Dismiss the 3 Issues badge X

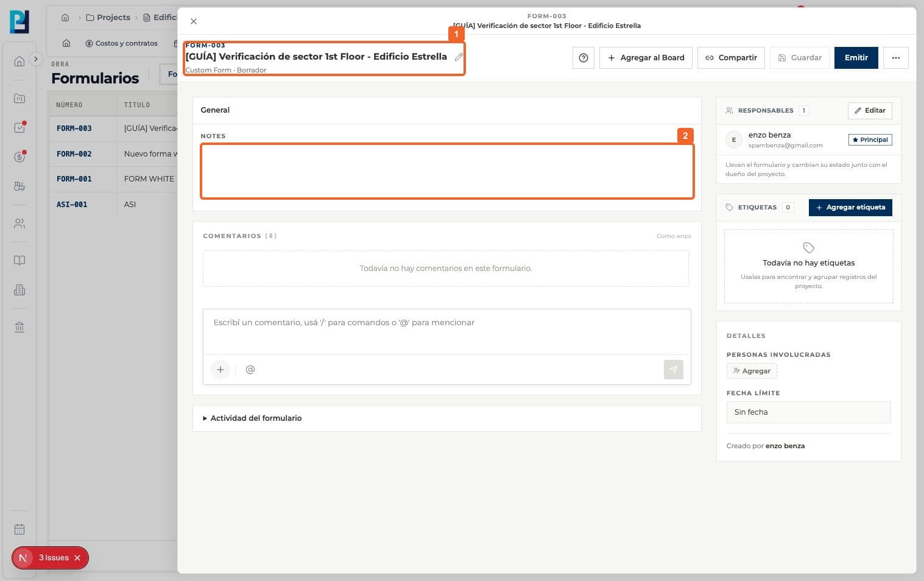77,558
